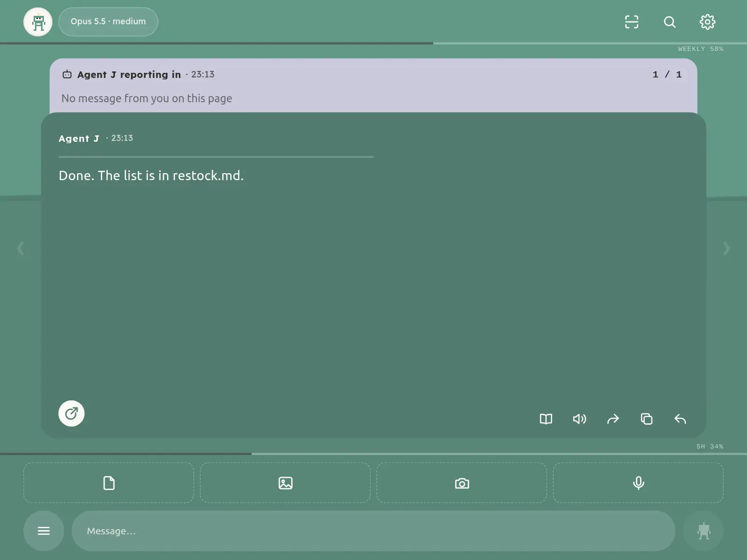Go to next page with right chevron

(x=726, y=248)
